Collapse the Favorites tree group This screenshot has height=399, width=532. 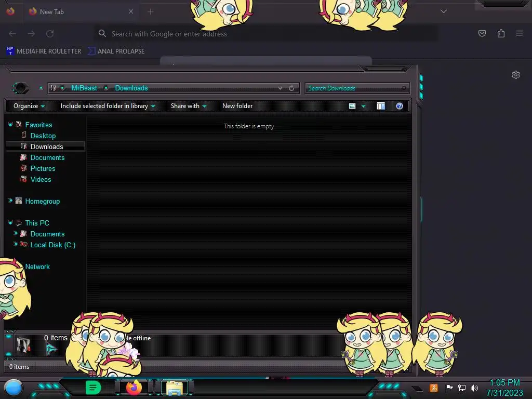pyautogui.click(x=10, y=125)
